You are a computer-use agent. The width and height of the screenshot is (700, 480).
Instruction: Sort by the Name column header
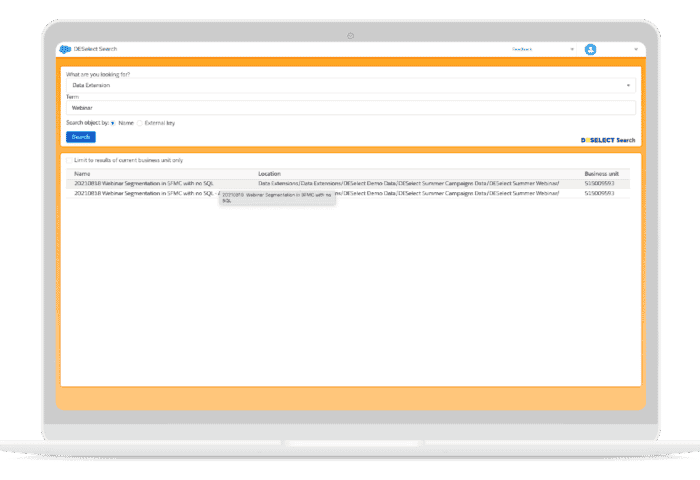(82, 174)
